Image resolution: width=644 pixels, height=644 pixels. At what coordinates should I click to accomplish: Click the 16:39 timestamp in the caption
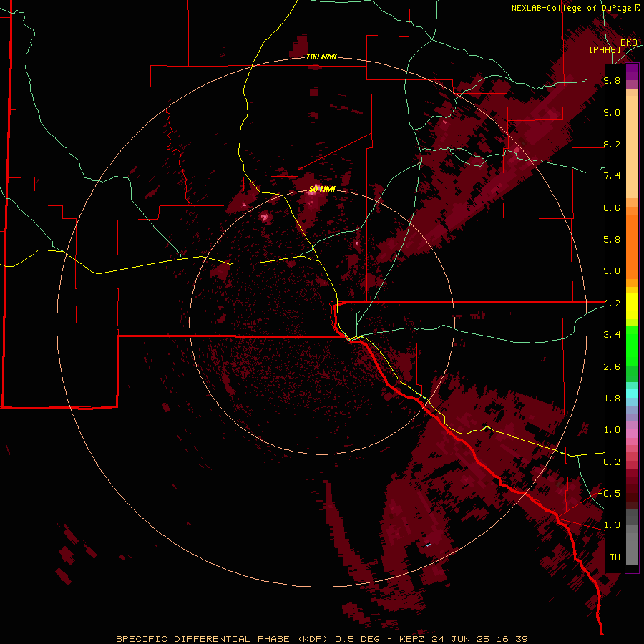tap(513, 639)
